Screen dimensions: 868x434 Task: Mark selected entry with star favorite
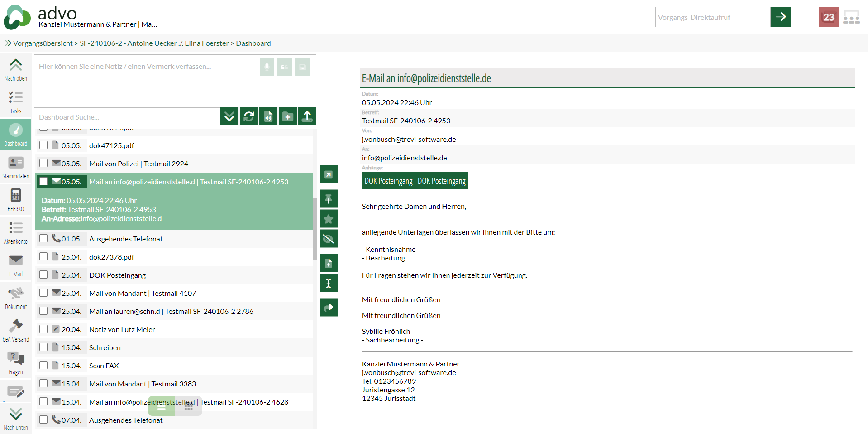(329, 219)
